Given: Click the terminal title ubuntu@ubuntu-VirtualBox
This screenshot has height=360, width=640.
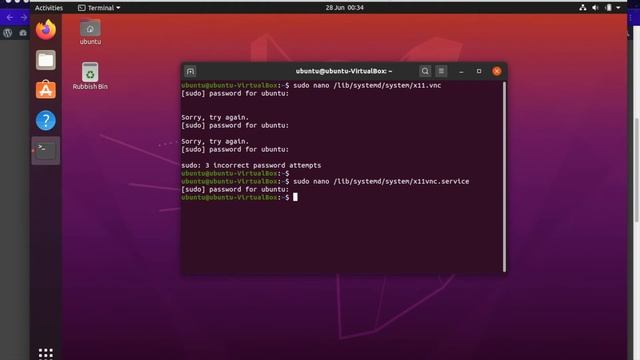Looking at the screenshot, I should [x=344, y=71].
